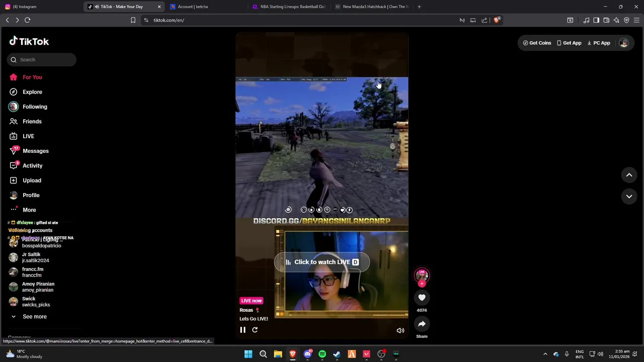The width and height of the screenshot is (644, 362).
Task: Show hidden system tray icons
Action: 545,354
